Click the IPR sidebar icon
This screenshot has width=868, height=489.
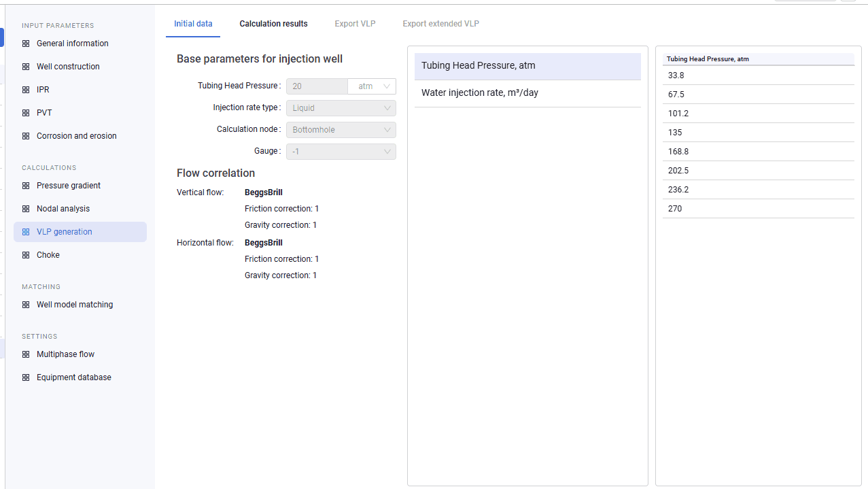(26, 90)
